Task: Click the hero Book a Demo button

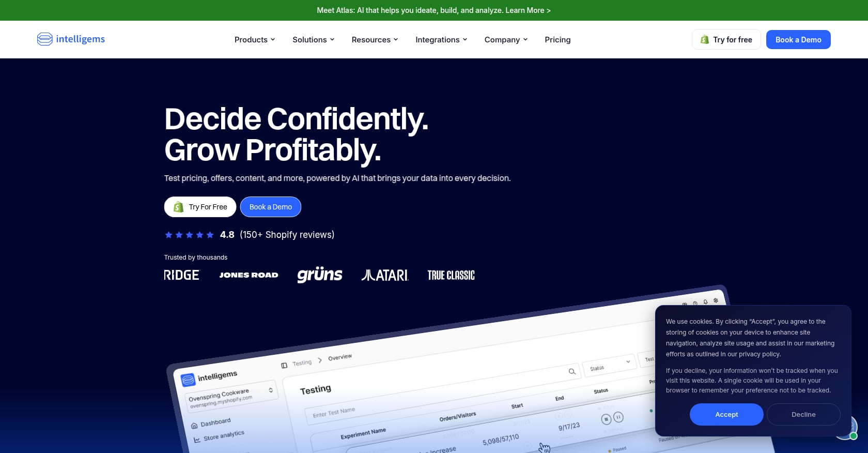Action: (x=271, y=207)
